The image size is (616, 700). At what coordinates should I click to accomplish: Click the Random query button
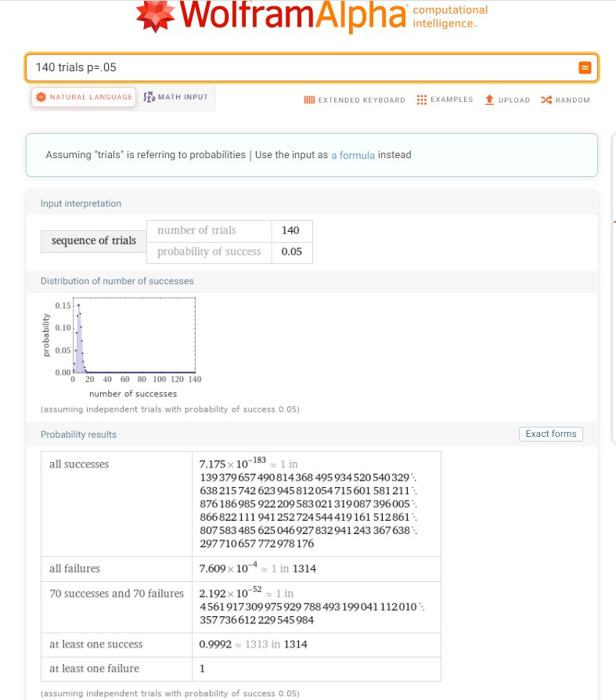point(566,100)
